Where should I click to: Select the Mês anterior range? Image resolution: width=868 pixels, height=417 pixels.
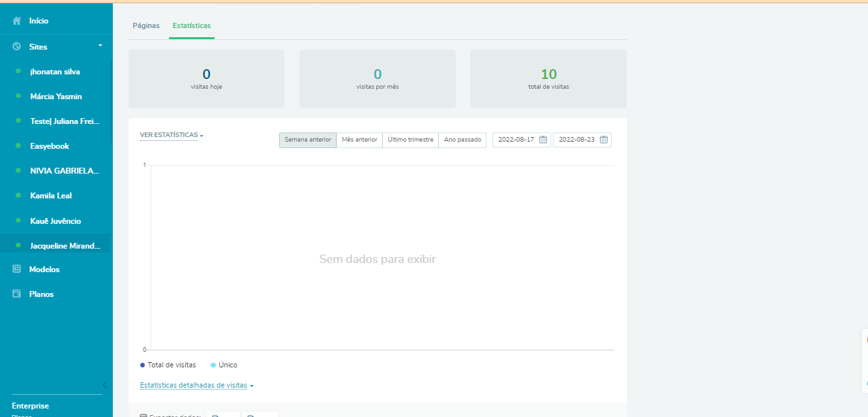click(x=359, y=140)
